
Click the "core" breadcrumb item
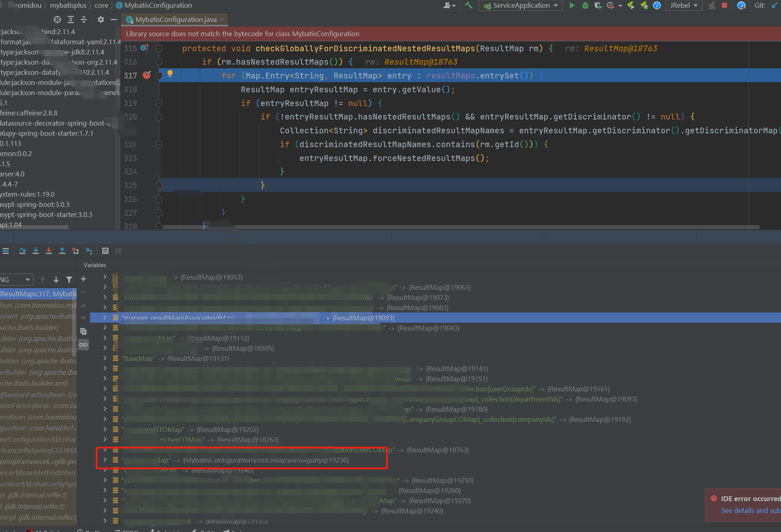(x=101, y=5)
